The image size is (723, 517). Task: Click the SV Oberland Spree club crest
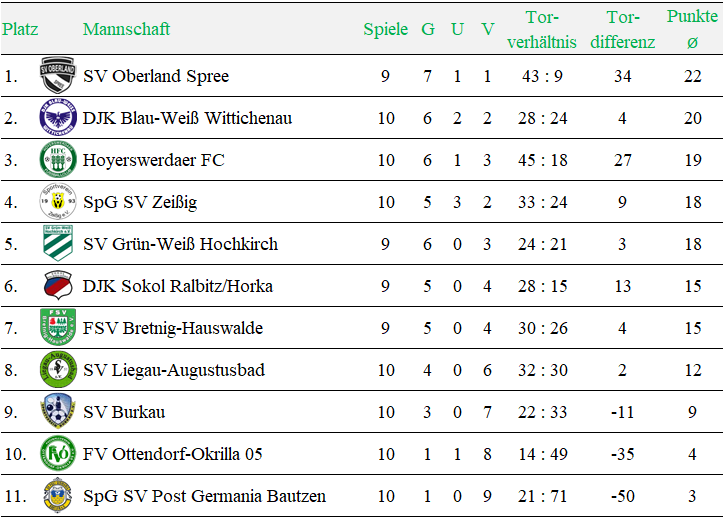click(58, 75)
